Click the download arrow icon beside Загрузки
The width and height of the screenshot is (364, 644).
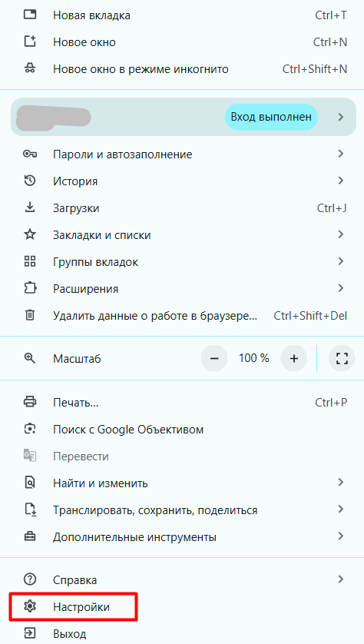[30, 207]
